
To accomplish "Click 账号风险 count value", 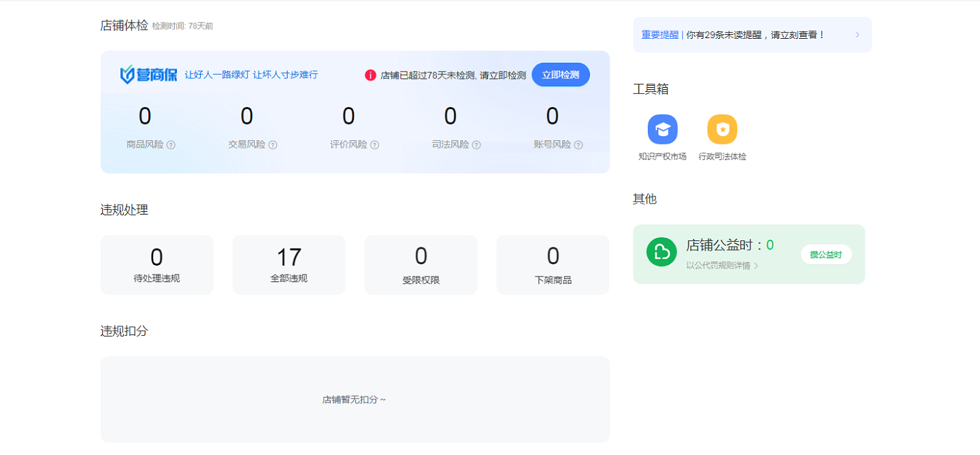I will [553, 116].
